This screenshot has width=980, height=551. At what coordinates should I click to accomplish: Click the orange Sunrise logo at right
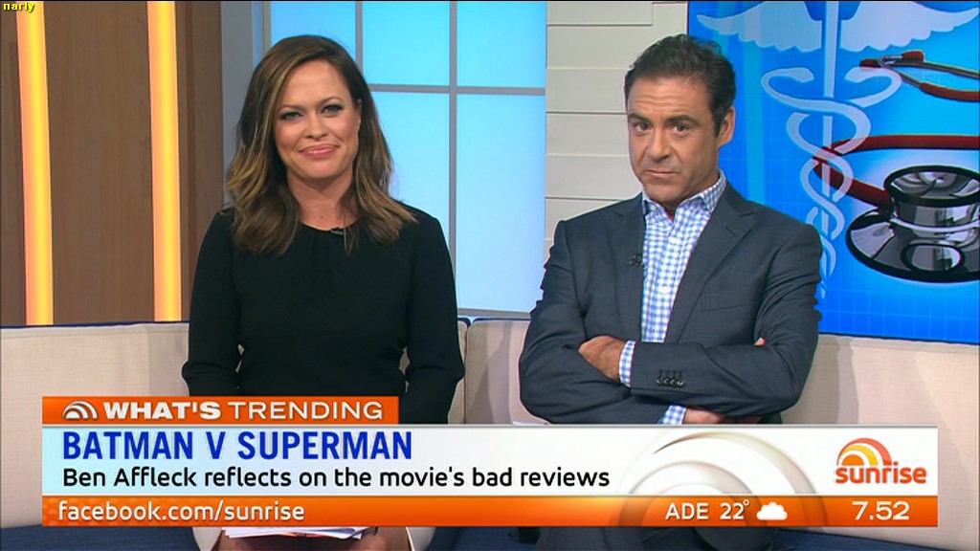coord(880,462)
